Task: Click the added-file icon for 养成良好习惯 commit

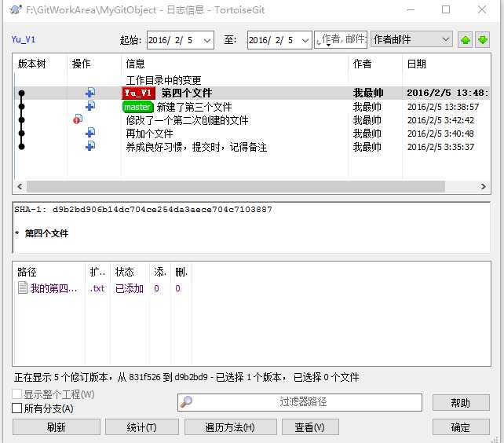Action: coord(90,146)
